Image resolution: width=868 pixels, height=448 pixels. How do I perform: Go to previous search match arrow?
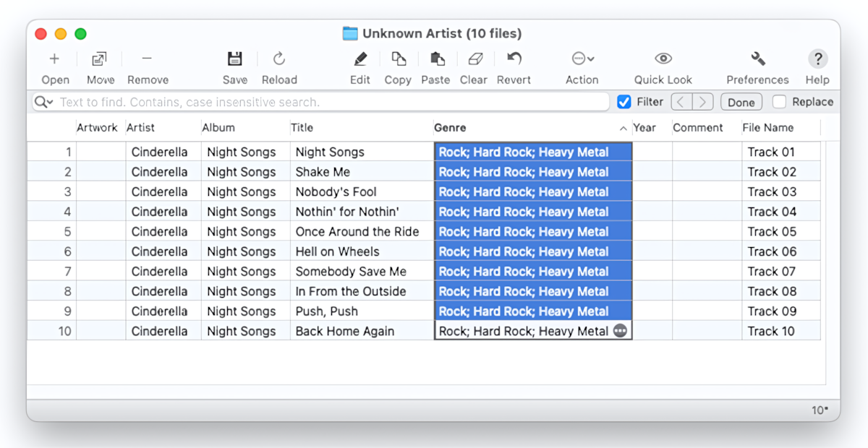point(681,102)
